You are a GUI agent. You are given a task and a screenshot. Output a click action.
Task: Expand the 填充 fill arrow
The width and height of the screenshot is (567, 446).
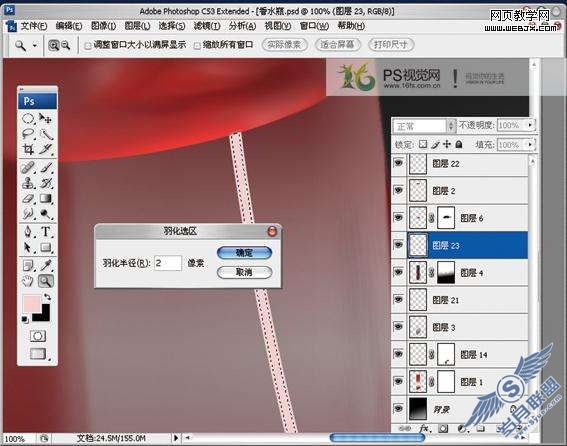coord(530,144)
